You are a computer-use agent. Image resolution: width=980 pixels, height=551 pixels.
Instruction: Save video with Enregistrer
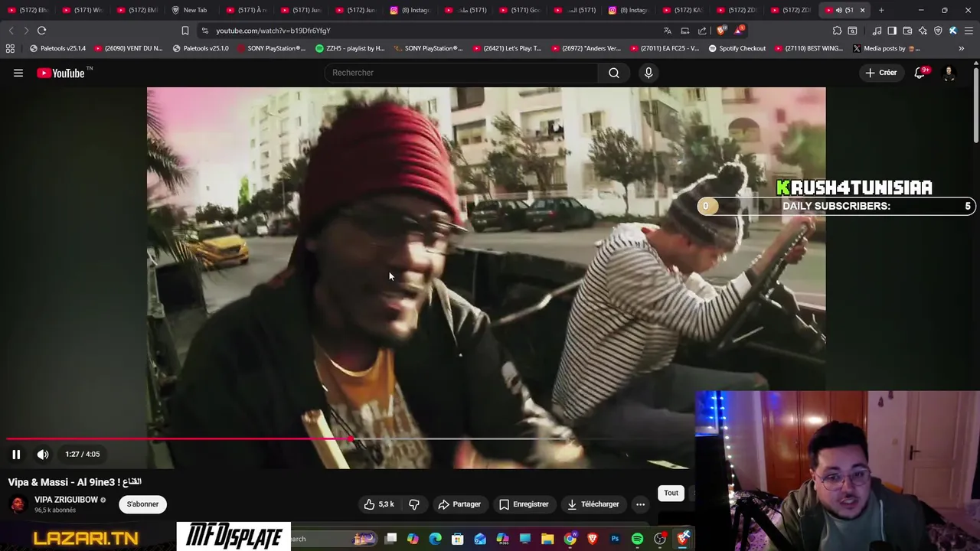(524, 504)
